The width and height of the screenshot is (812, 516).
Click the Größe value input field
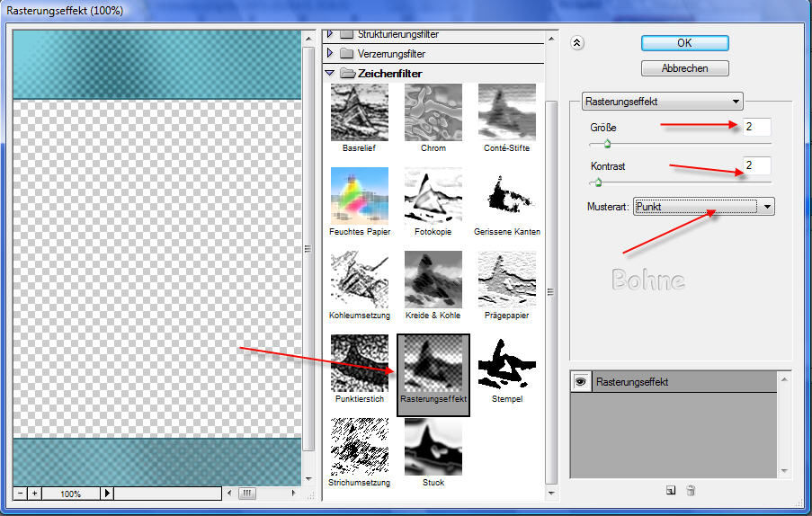757,127
